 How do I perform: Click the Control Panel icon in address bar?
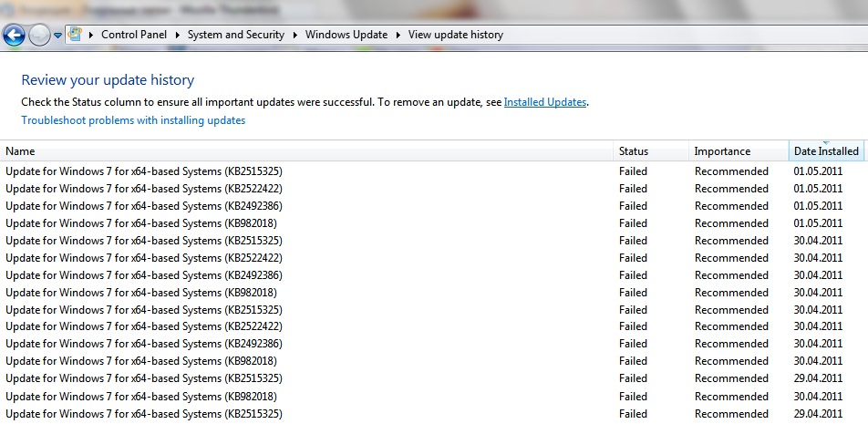coord(75,35)
